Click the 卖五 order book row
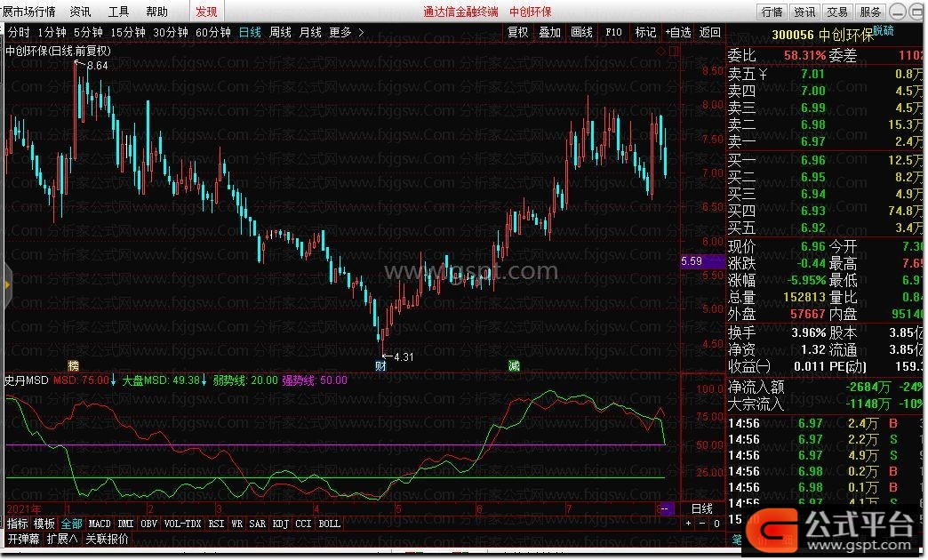This screenshot has width=928, height=560. tap(824, 74)
